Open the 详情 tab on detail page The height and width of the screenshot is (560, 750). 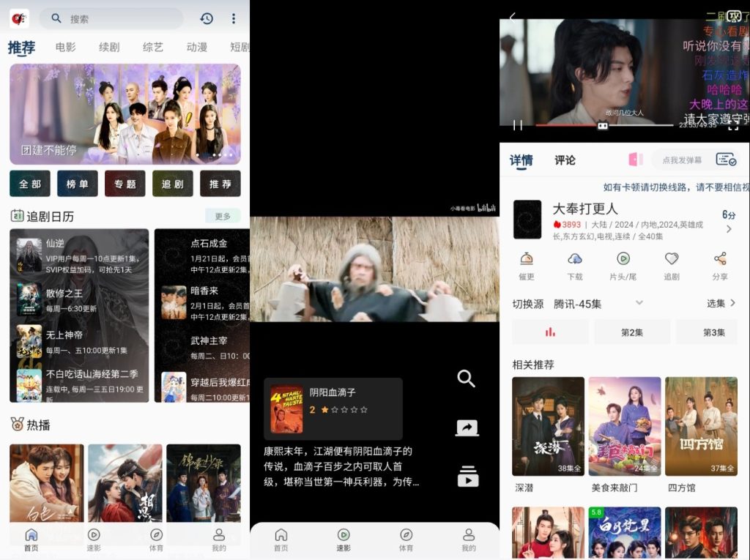(x=521, y=160)
